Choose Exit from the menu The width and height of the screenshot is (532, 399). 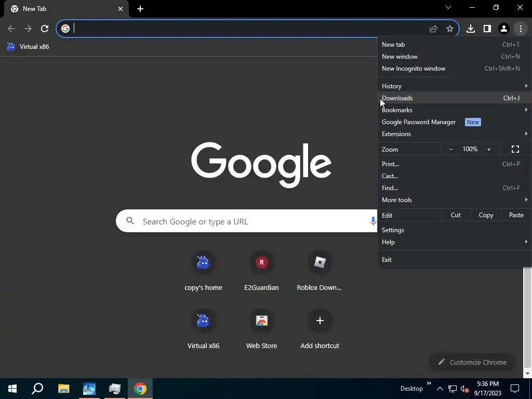455,260
